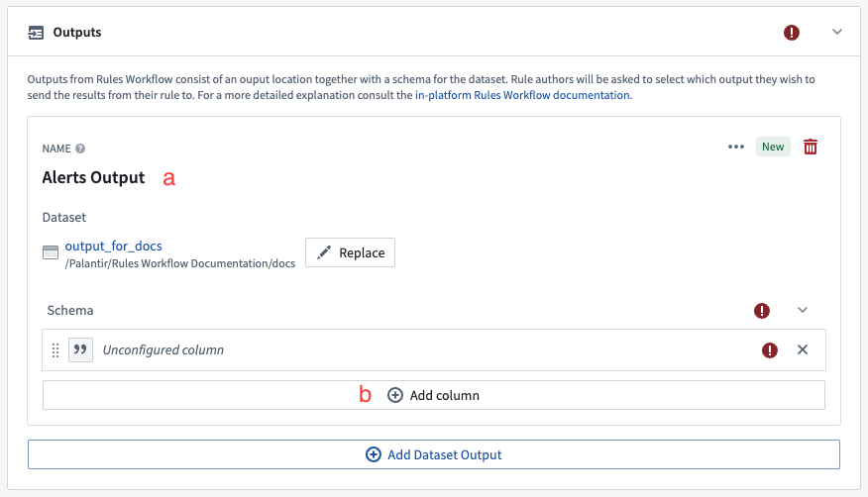Viewport: 868px width, 497px height.
Task: Click the Schema error indicator icon
Action: tap(762, 311)
